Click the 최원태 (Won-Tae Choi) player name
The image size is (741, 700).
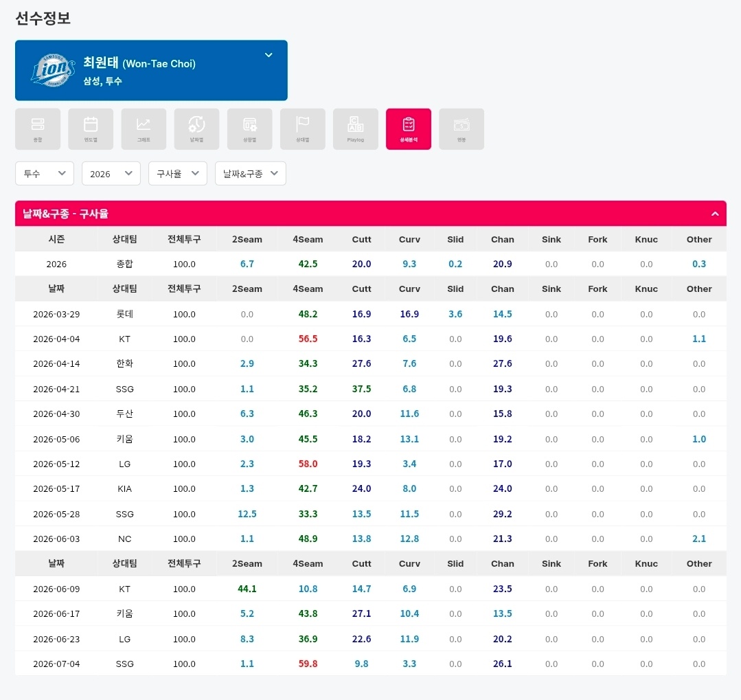tap(139, 63)
